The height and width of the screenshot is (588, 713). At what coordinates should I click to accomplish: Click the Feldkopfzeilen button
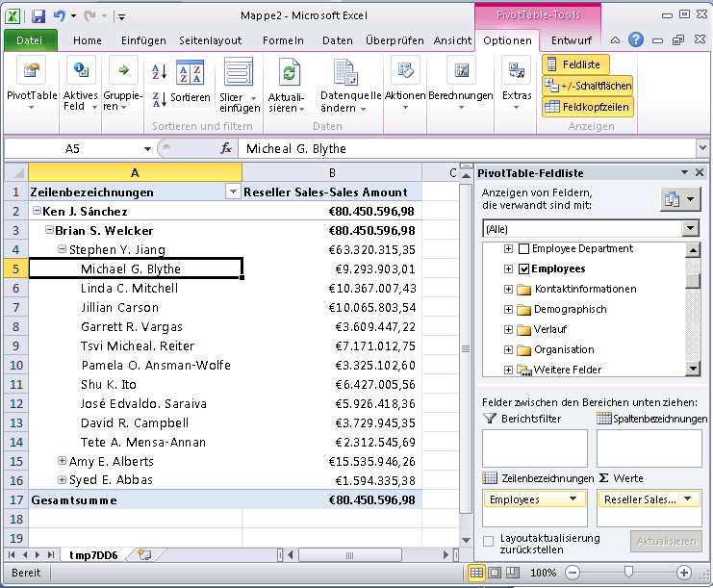pyautogui.click(x=587, y=107)
